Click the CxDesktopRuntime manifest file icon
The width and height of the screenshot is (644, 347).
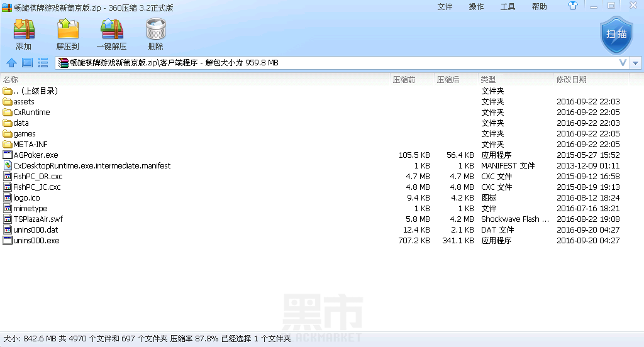tap(8, 165)
